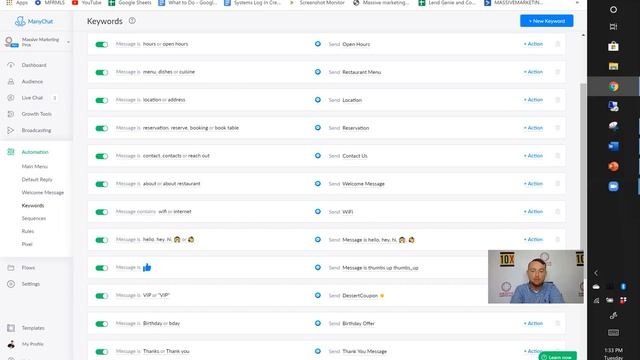This screenshot has width=640, height=360.
Task: Click the Dashboard sidebar icon
Action: [x=11, y=65]
